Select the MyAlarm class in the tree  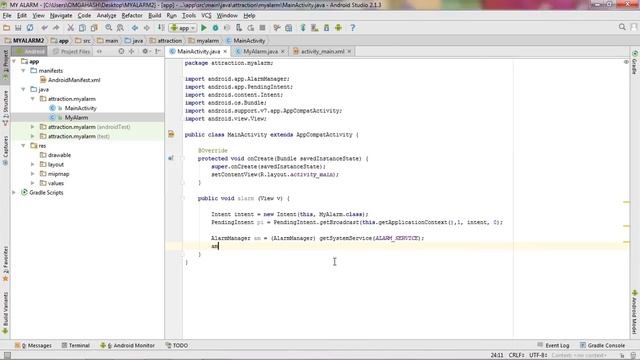(76, 118)
